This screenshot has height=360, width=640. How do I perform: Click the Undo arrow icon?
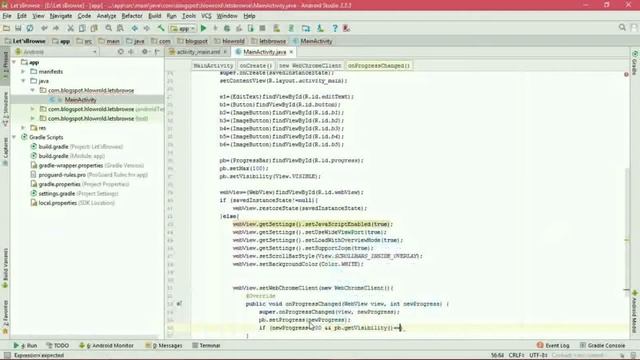44,28
